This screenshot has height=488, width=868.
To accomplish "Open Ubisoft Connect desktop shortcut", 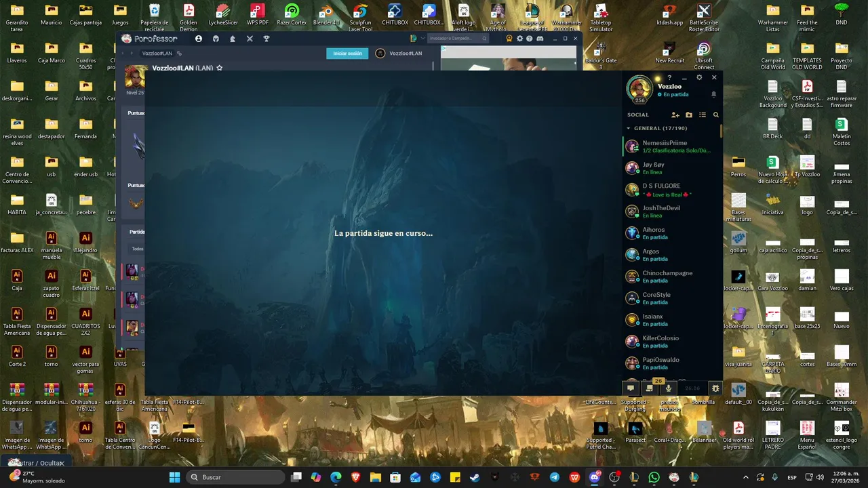I will point(704,56).
